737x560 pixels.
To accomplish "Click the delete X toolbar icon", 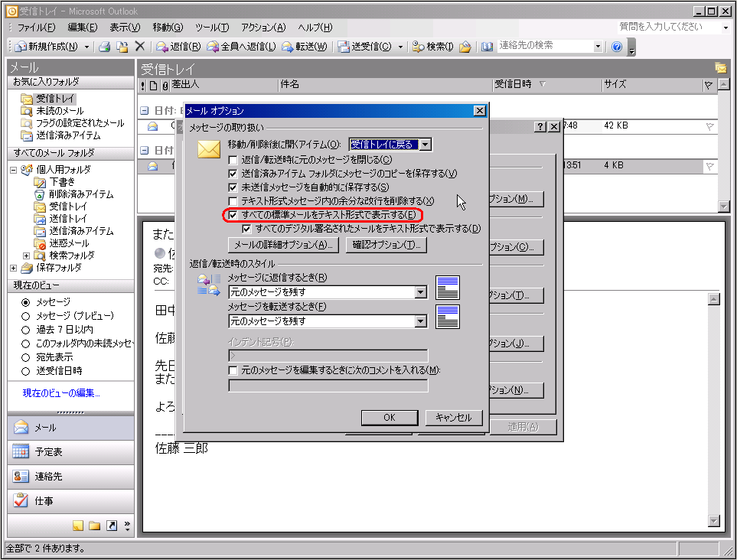I will (139, 46).
